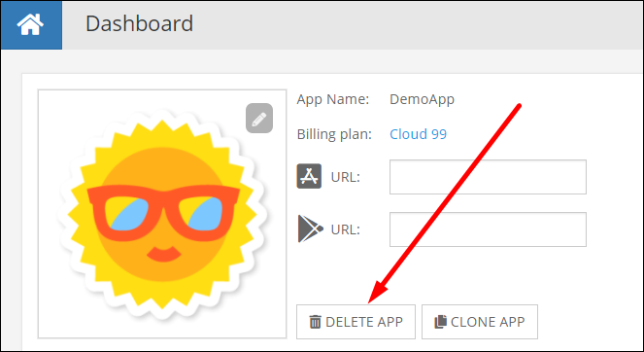Select the Dashboard page title
The width and height of the screenshot is (644, 352).
(x=139, y=24)
